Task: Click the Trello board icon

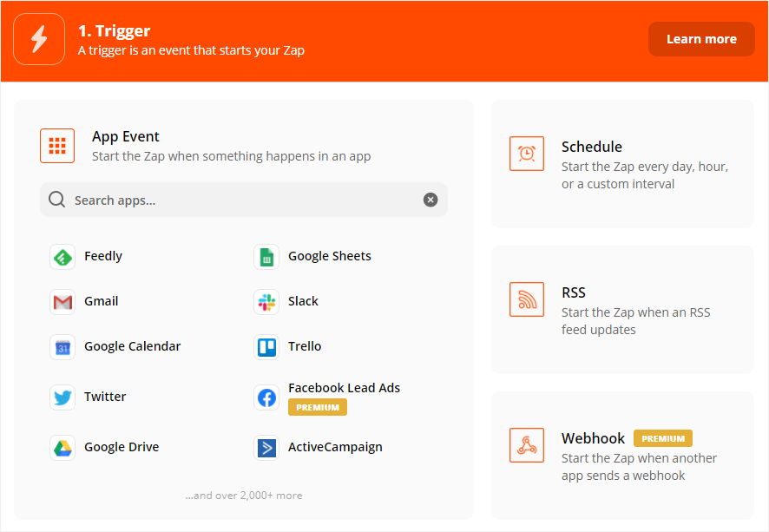Action: [266, 347]
